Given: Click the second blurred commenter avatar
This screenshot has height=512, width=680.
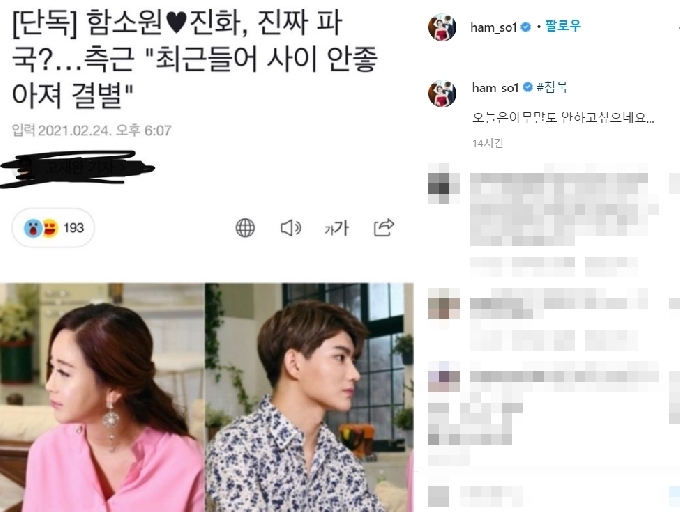Looking at the screenshot, I should point(443,303).
